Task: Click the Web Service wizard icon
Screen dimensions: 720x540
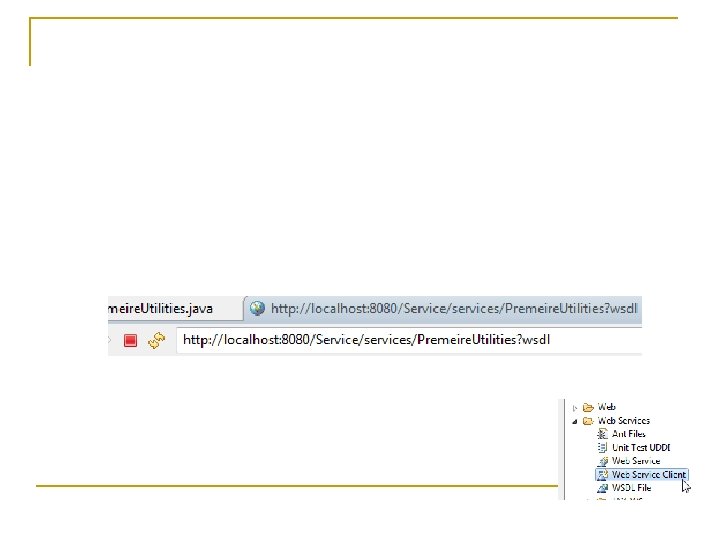Action: (602, 461)
